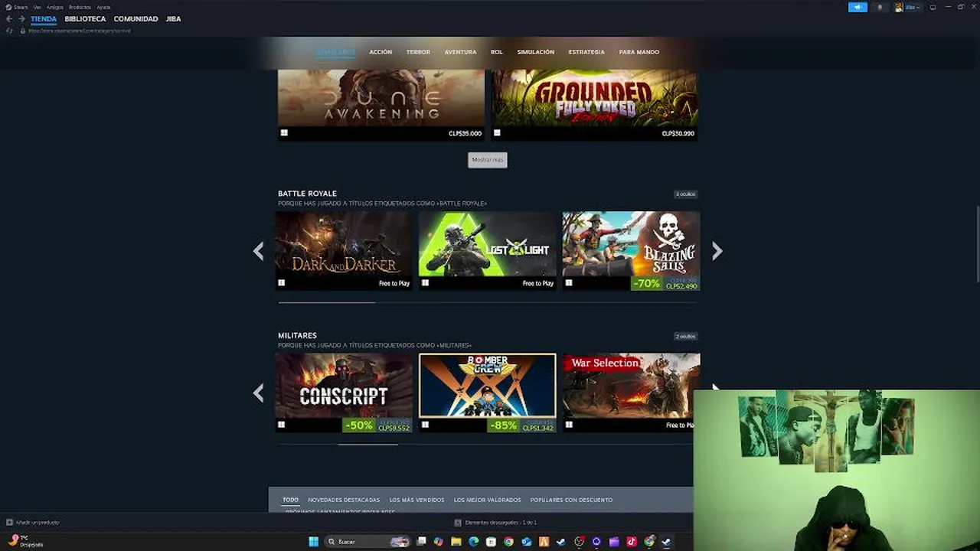Screen dimensions: 980x551
Task: Click Windows icon on Blazing Sails card
Action: click(x=569, y=283)
